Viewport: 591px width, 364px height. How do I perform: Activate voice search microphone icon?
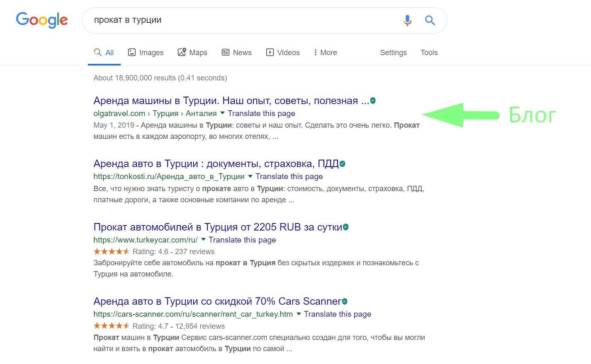[407, 20]
